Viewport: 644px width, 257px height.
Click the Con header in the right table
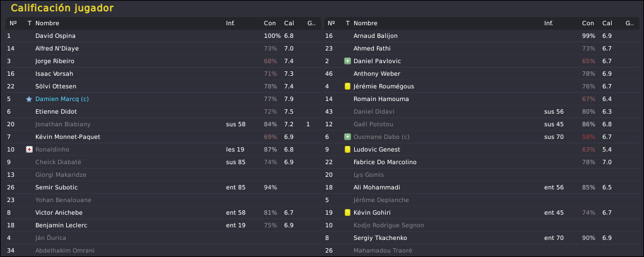(x=588, y=23)
